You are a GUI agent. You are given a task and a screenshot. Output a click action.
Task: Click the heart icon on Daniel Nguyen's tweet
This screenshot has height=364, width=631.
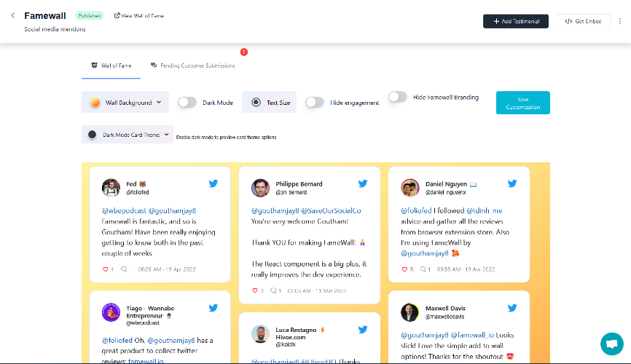point(404,269)
